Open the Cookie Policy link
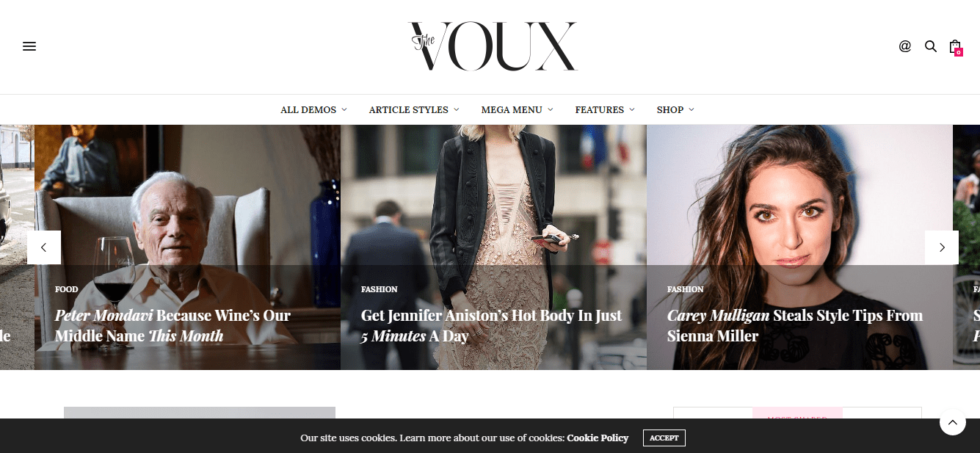The image size is (980, 453). pos(598,438)
